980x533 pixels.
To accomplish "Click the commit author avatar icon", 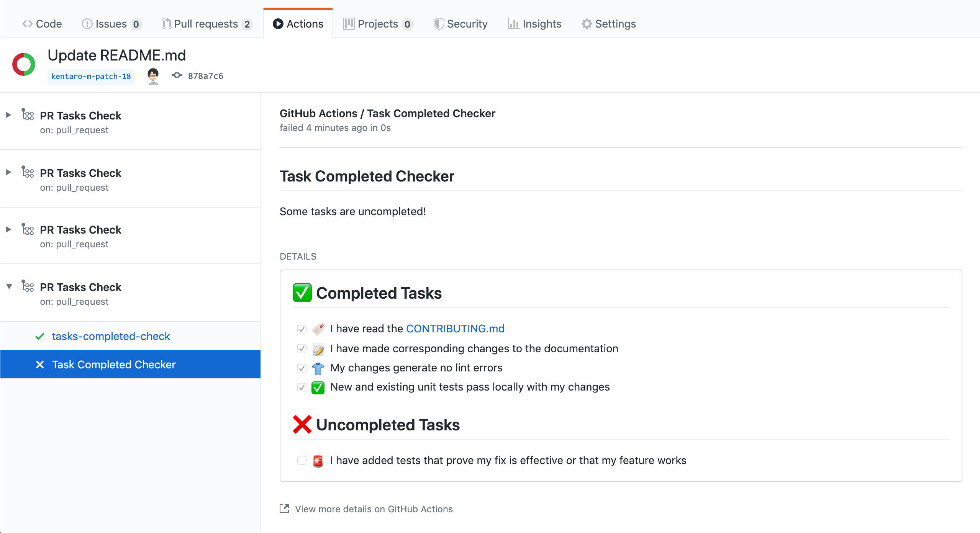I will coord(153,76).
